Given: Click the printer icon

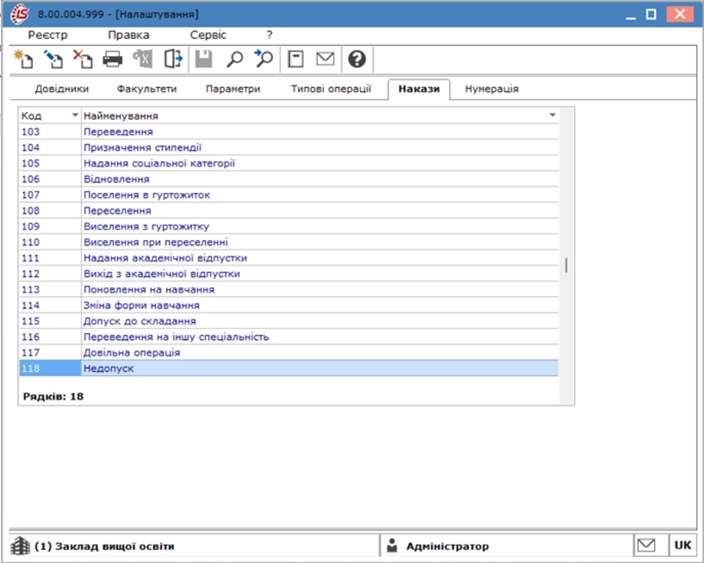Looking at the screenshot, I should tap(112, 59).
